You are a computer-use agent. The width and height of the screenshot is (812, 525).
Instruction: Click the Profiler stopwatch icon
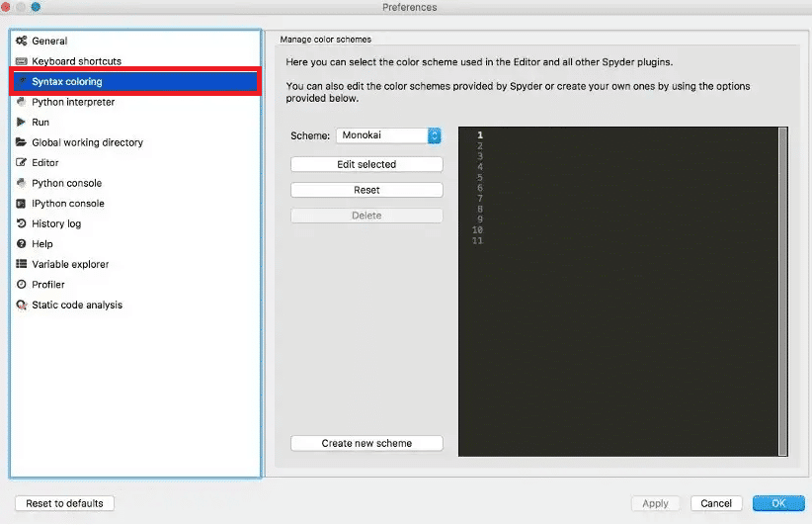click(21, 284)
